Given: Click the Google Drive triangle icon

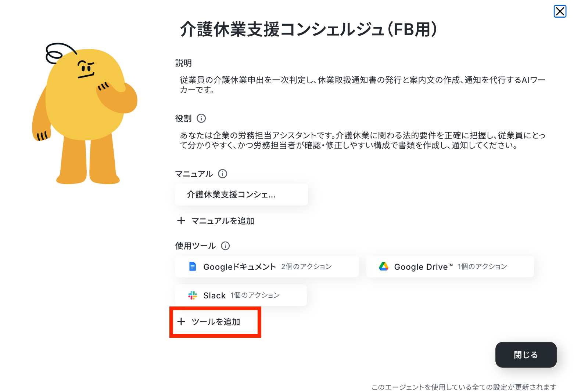Looking at the screenshot, I should coord(384,266).
